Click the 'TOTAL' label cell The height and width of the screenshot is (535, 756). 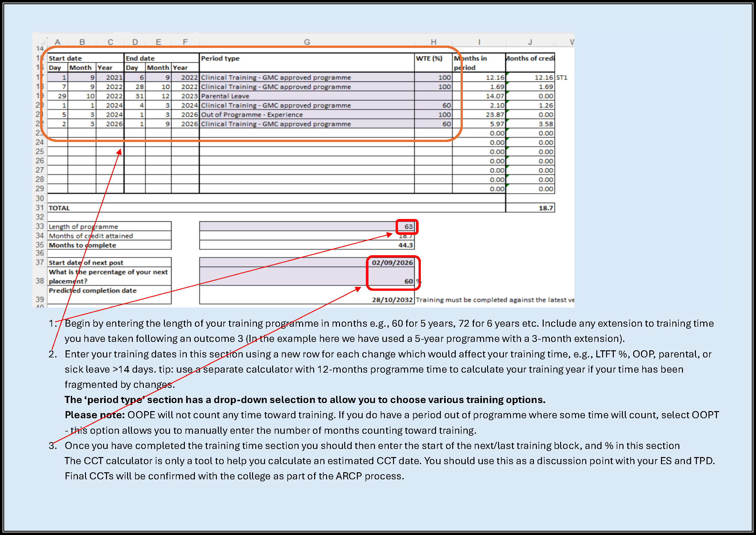click(59, 208)
